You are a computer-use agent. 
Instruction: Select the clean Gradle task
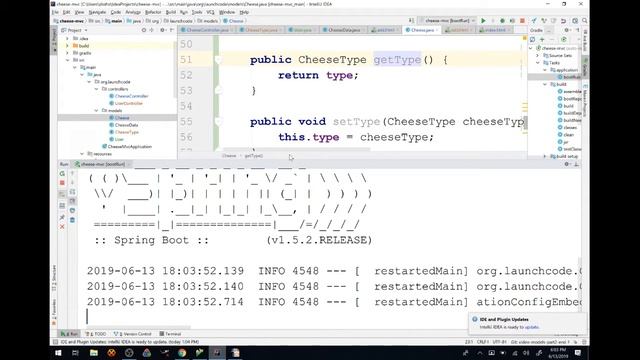(566, 135)
